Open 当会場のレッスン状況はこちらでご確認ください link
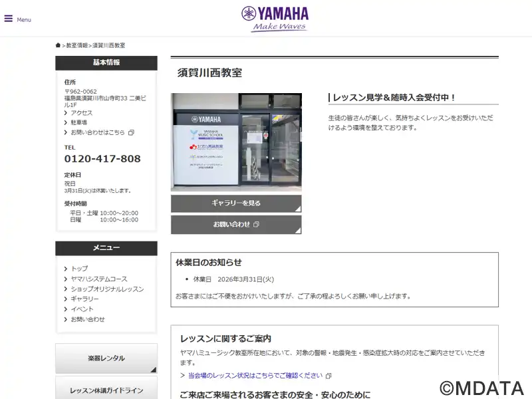This screenshot has height=399, width=532. 255,376
